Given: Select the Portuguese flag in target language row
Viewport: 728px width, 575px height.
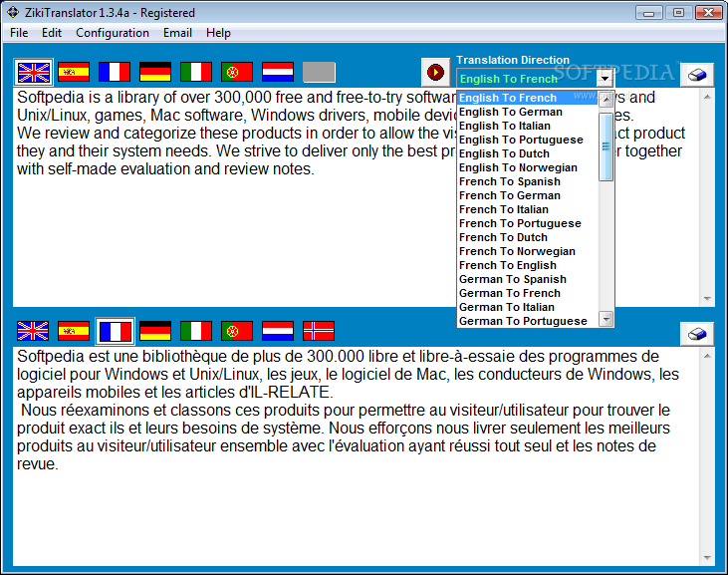Looking at the screenshot, I should 237,331.
